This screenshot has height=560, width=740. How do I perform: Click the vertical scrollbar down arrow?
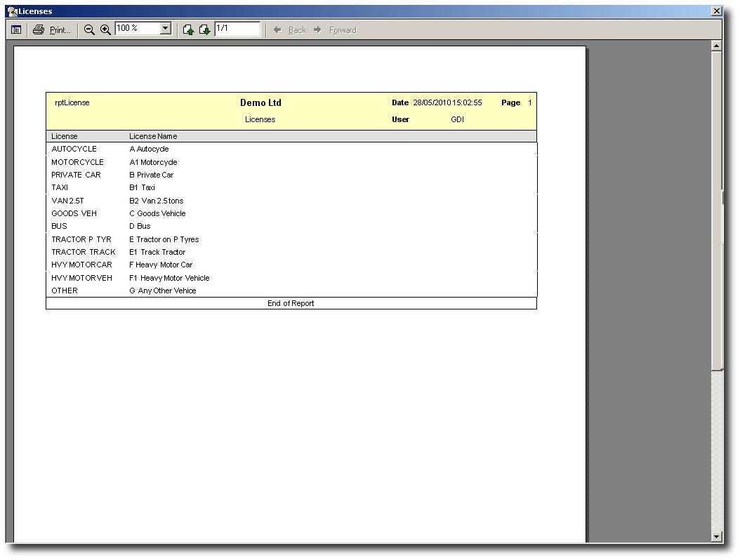(x=716, y=537)
